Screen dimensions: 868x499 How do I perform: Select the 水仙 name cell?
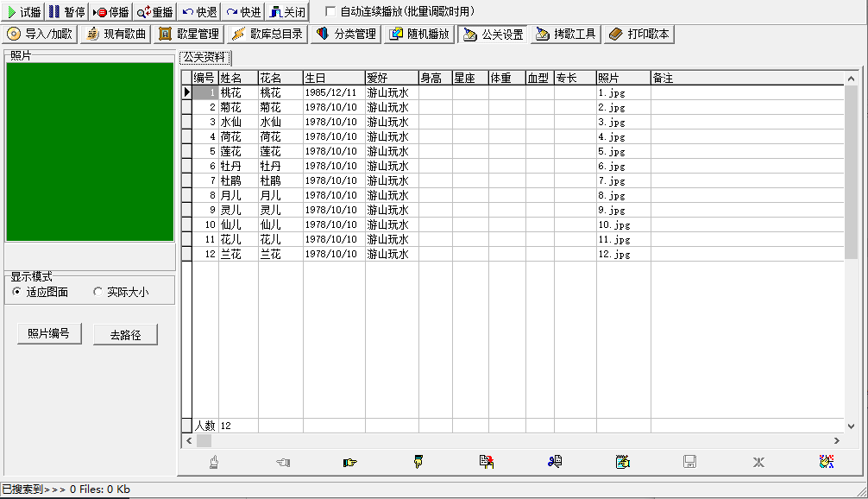(239, 122)
